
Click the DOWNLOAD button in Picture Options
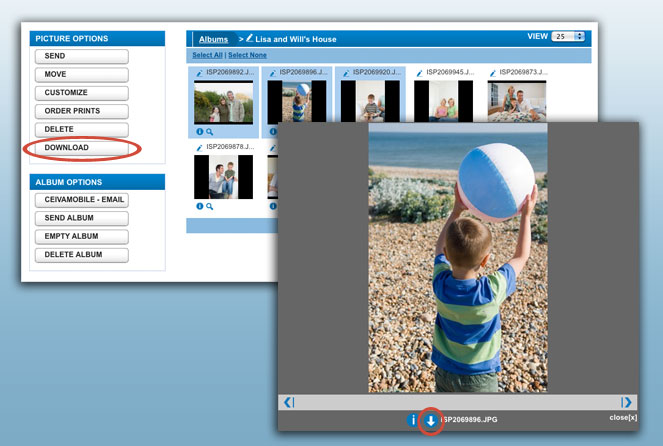[x=82, y=148]
